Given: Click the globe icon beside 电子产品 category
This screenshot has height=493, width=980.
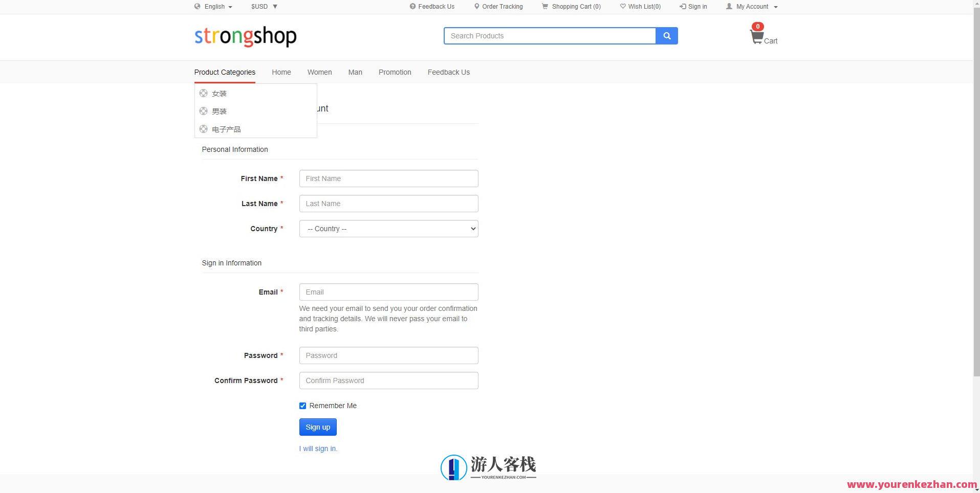Looking at the screenshot, I should pos(203,129).
